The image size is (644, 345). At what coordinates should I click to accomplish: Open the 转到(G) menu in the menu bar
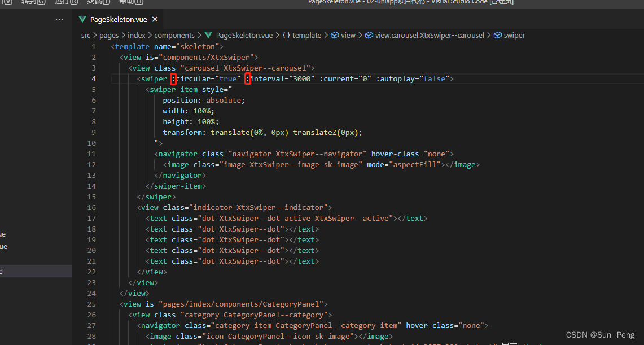[x=34, y=2]
